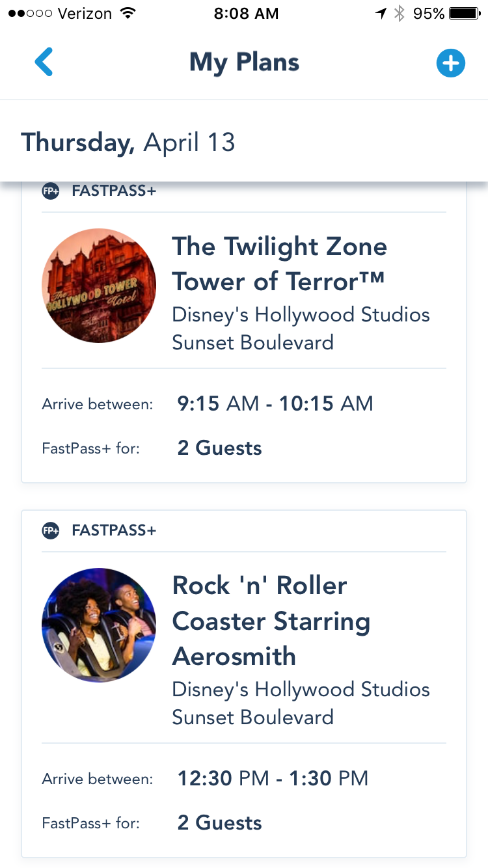Tap 2 Guests on Rock 'n' Roller card
Viewport: 488px width, 868px height.
click(x=219, y=823)
